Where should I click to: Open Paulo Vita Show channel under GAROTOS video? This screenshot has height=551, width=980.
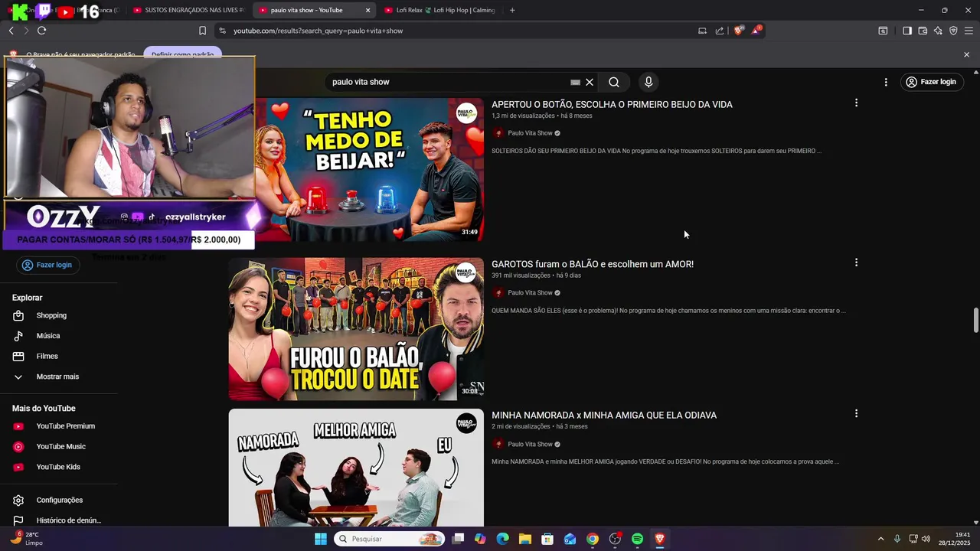[530, 292]
